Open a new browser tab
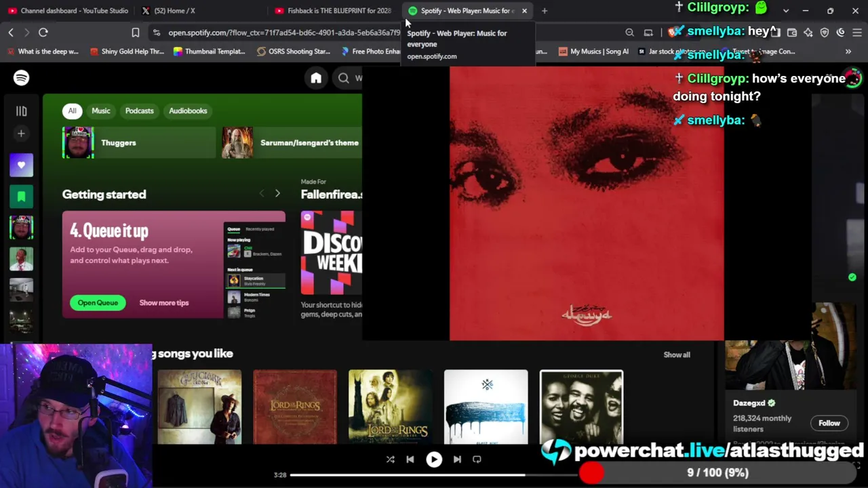Image resolution: width=868 pixels, height=488 pixels. [x=545, y=11]
